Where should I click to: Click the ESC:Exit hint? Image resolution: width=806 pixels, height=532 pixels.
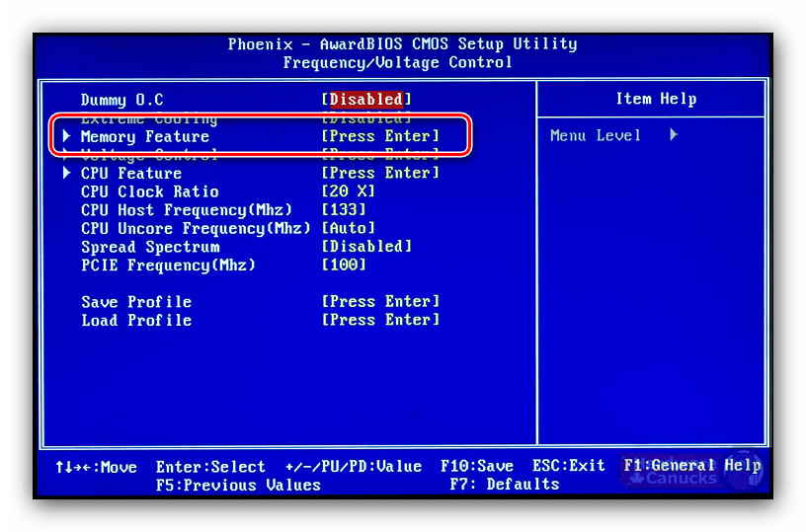coord(569,466)
